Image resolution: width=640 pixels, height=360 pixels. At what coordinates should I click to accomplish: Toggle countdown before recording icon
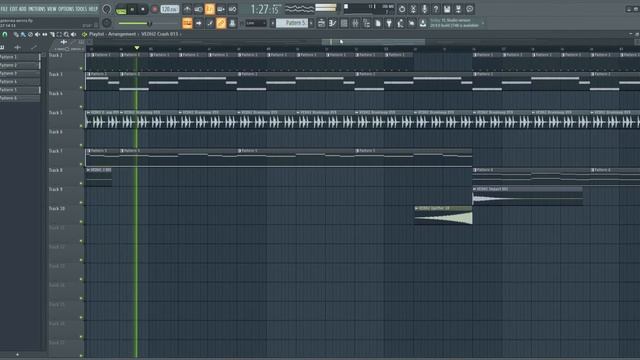(x=209, y=9)
